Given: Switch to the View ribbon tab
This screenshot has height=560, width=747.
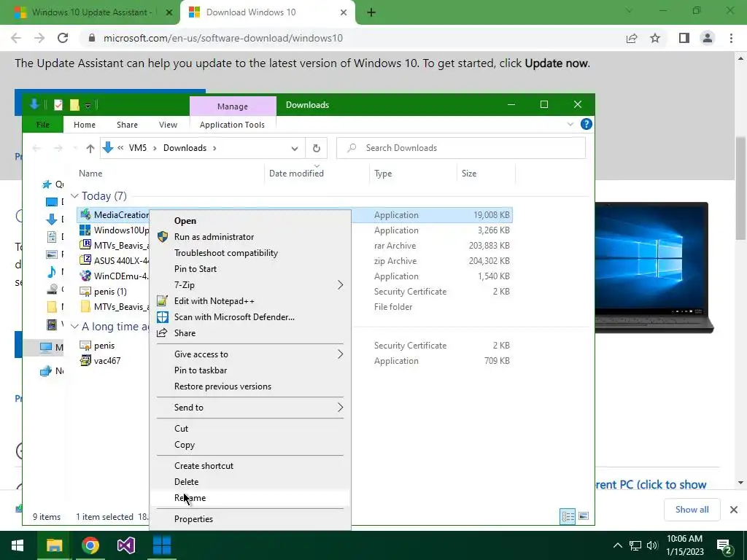Looking at the screenshot, I should [169, 125].
